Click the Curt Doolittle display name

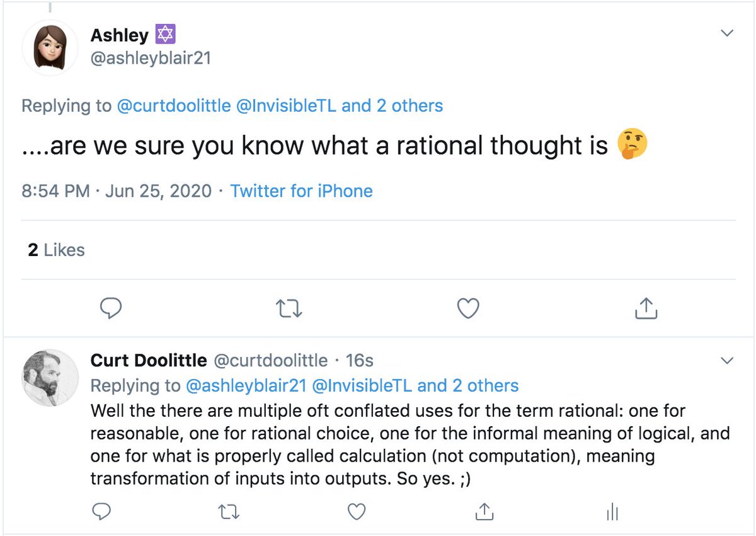(x=149, y=360)
